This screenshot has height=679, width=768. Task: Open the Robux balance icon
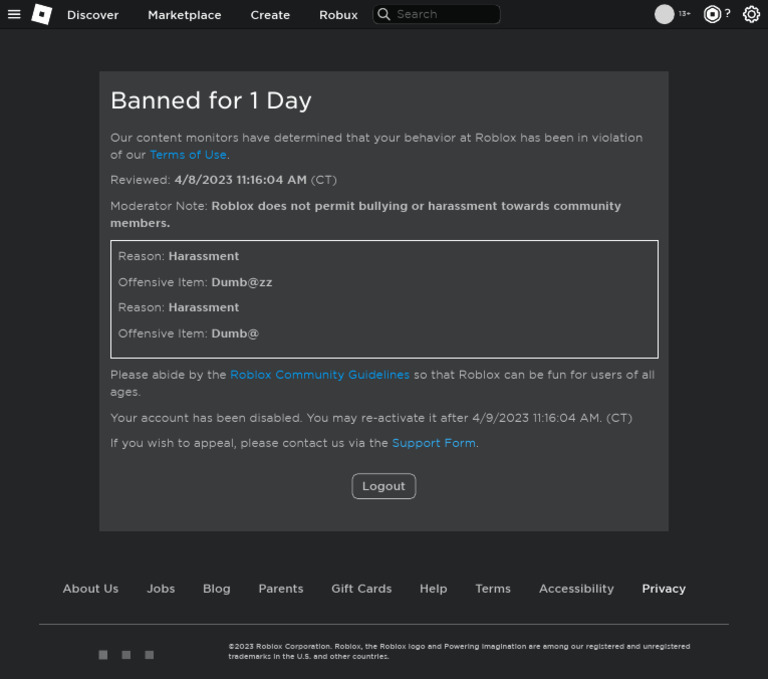[712, 14]
